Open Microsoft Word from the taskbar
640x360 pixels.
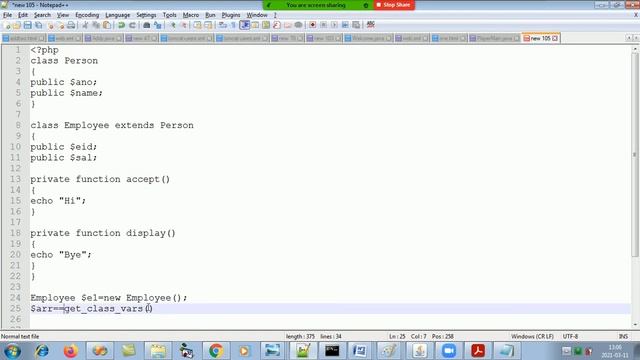tap(360, 351)
